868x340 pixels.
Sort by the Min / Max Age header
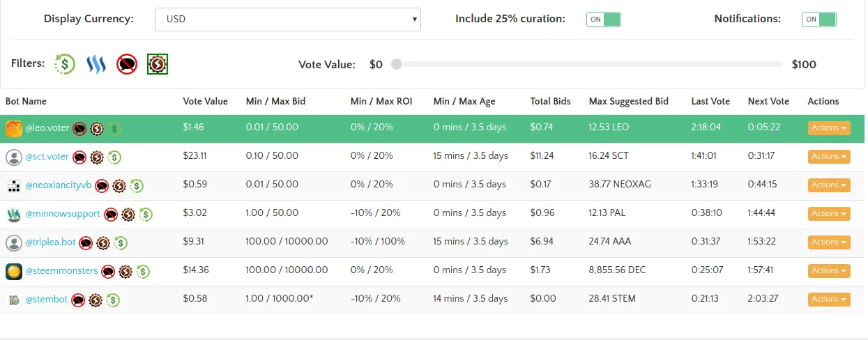464,102
